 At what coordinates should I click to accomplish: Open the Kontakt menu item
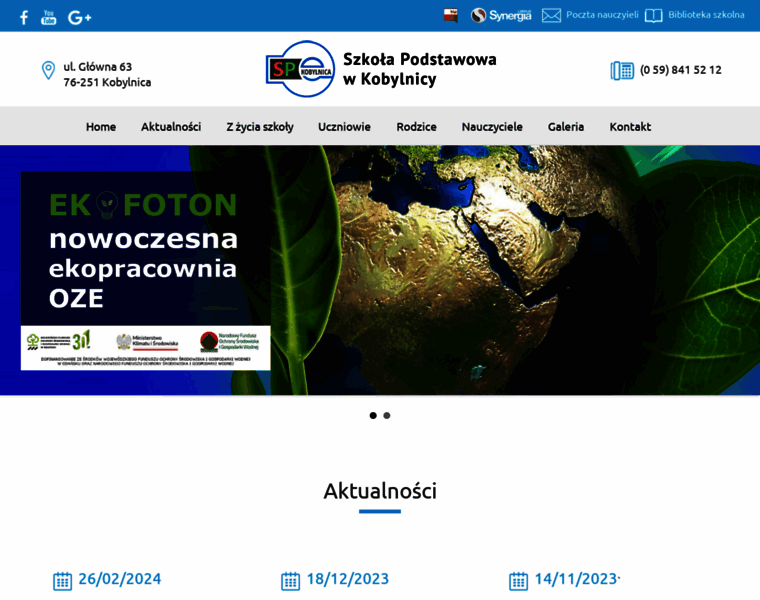(x=630, y=127)
